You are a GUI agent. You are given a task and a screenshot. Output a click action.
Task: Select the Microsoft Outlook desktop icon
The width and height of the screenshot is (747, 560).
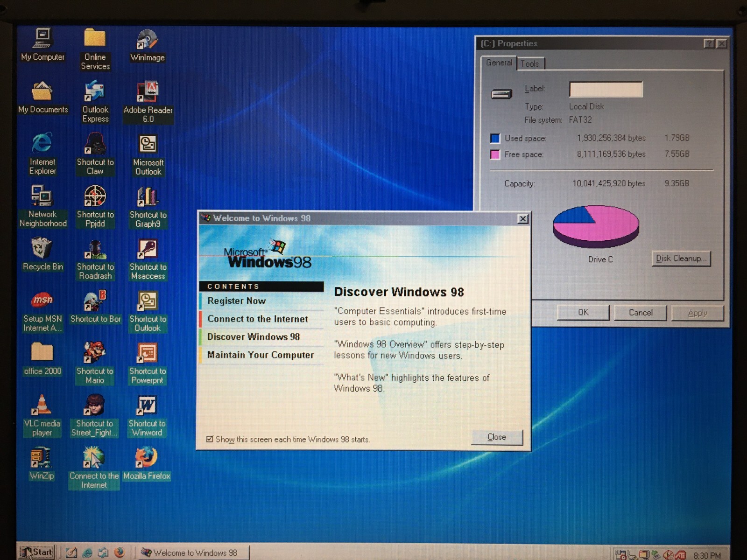[x=148, y=154]
